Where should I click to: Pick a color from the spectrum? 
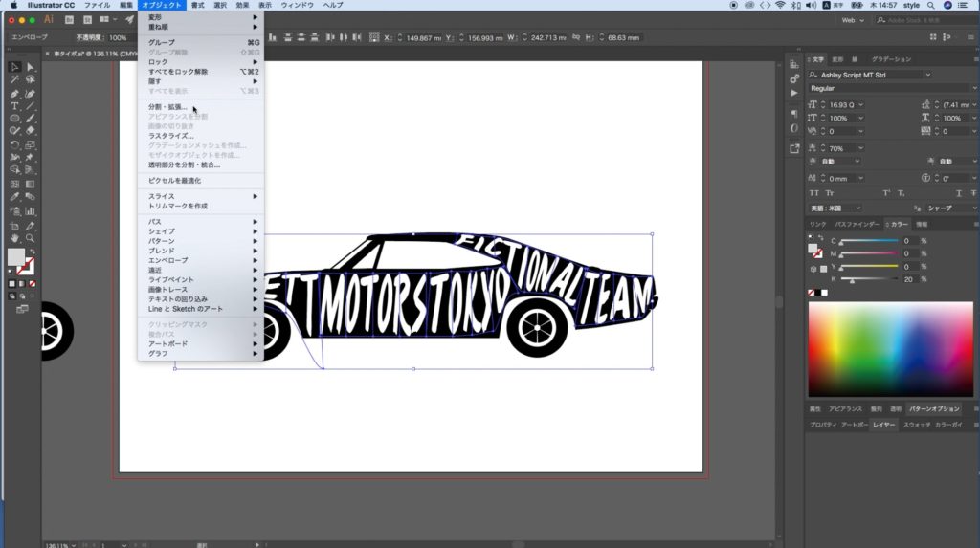coord(891,349)
